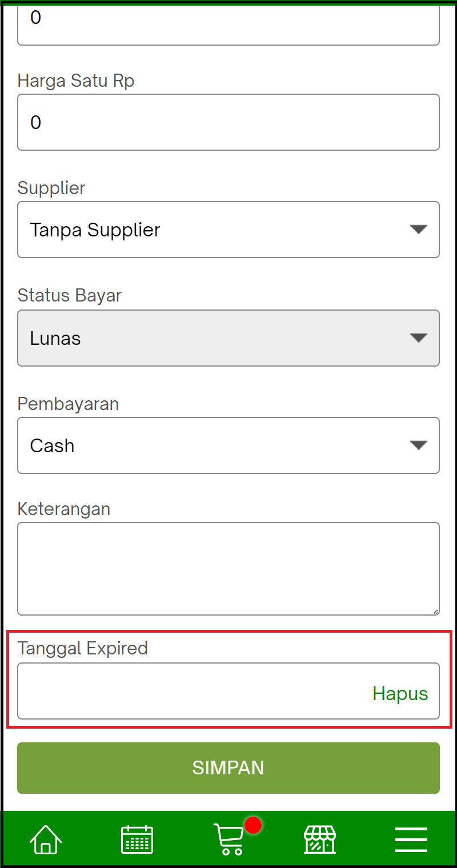Tap the cart's red notification badge
Image resolution: width=457 pixels, height=868 pixels.
click(x=252, y=825)
